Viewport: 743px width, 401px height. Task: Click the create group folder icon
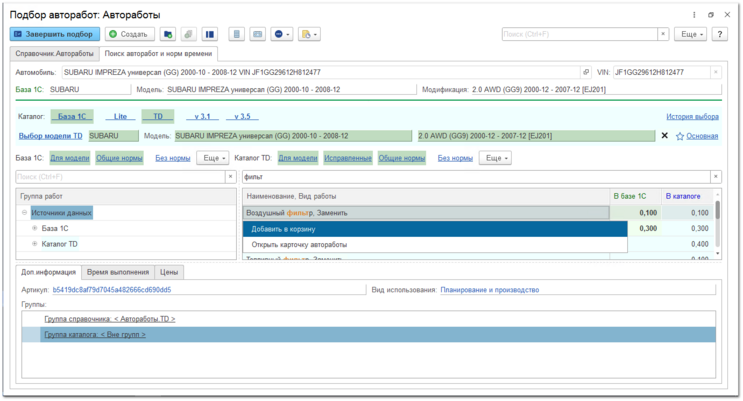coord(168,34)
